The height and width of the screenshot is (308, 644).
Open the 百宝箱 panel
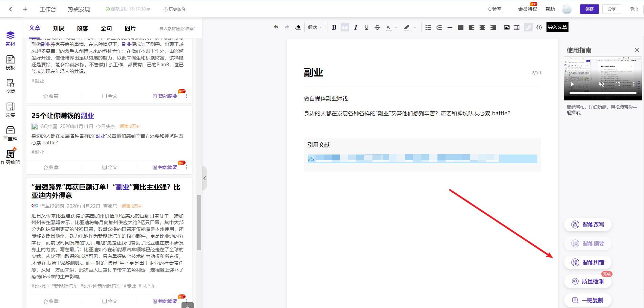(x=10, y=133)
